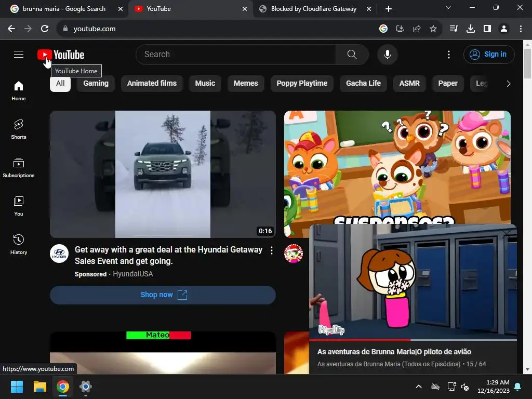Click the channel avatar beside cartoon video

click(293, 254)
